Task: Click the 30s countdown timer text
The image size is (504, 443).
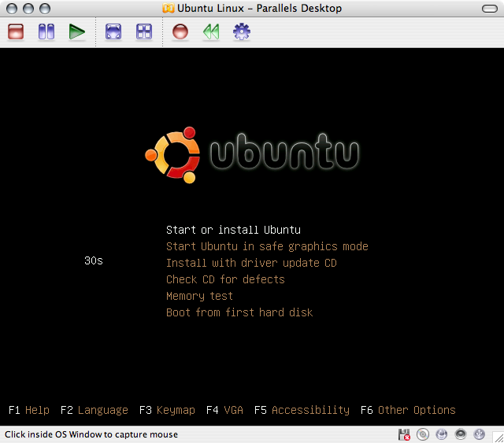Action: 94,260
